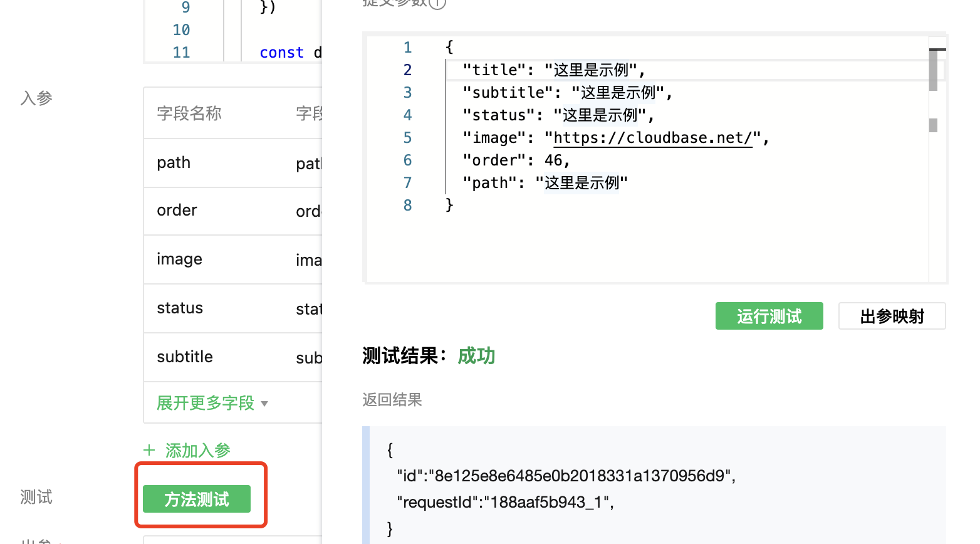Click the info icon beside 提交参数
The width and height of the screenshot is (980, 544).
pos(437,3)
